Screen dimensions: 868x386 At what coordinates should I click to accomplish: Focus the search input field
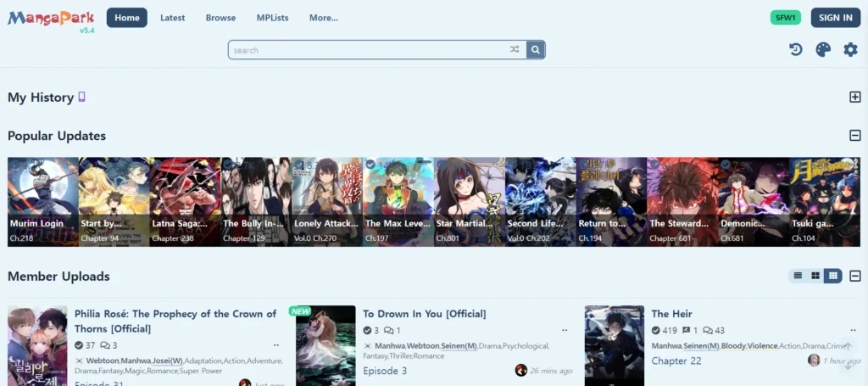click(368, 50)
